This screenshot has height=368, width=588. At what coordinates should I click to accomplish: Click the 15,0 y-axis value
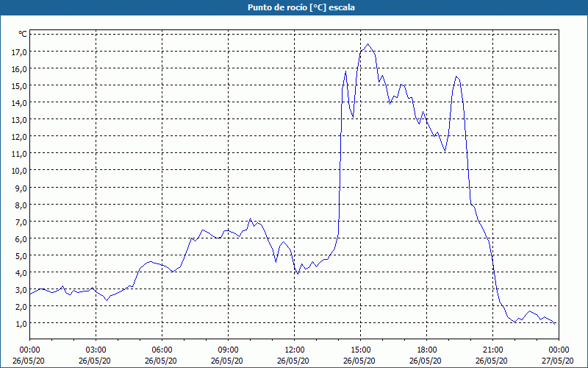click(x=20, y=86)
